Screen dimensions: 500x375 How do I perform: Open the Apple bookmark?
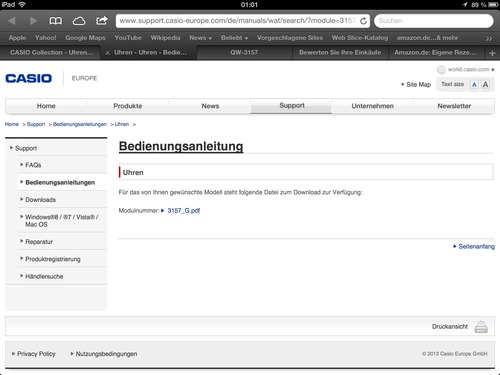[17, 38]
